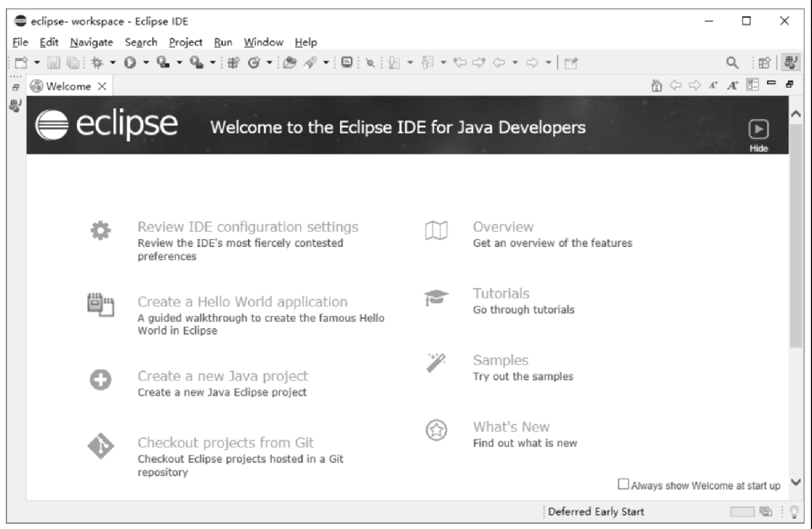Open Checkout projects from Git link
Screen dimensions: 812x529
(x=225, y=443)
